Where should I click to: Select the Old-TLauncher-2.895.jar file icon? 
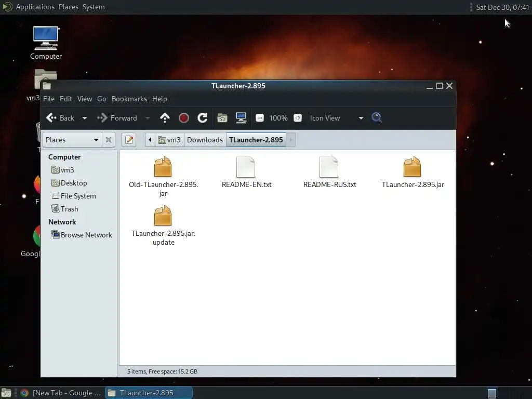(163, 167)
